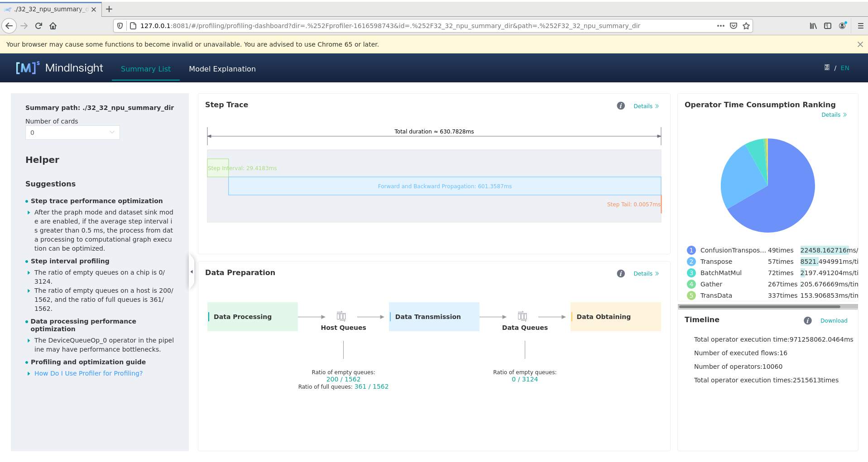Click the Download link in the Timeline panel
868x462 pixels.
point(834,320)
